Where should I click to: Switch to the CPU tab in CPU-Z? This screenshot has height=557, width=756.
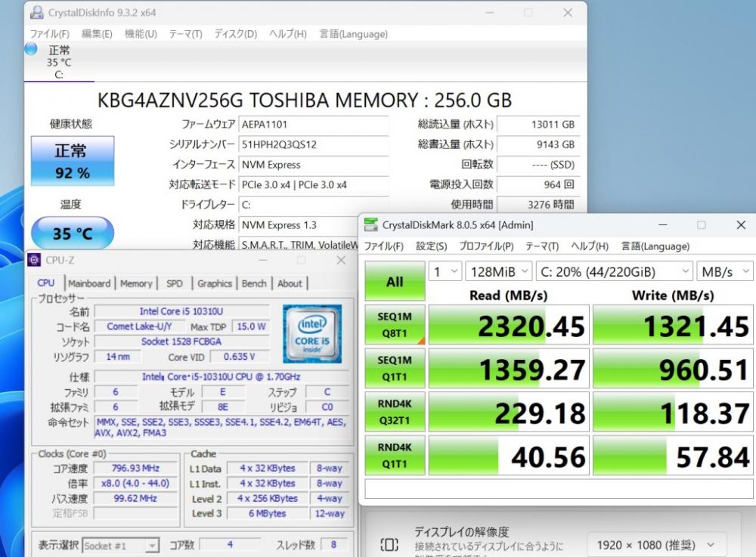click(x=46, y=283)
